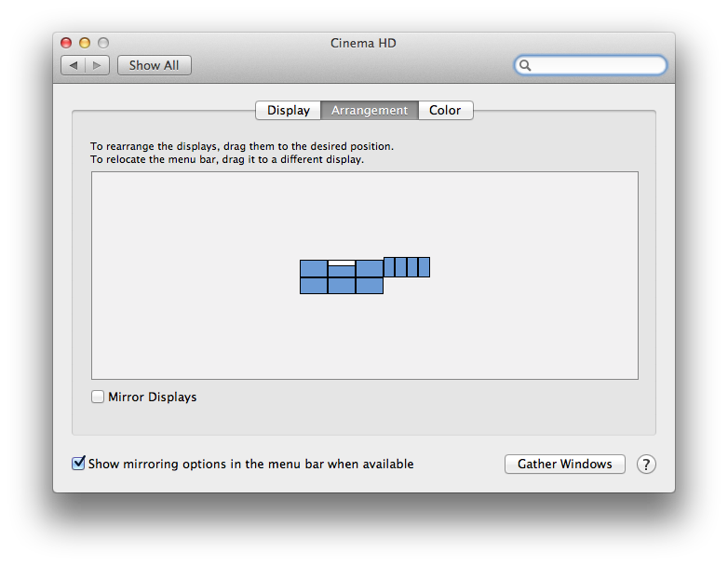This screenshot has width=728, height=566.
Task: Focus the search input field
Action: (590, 65)
